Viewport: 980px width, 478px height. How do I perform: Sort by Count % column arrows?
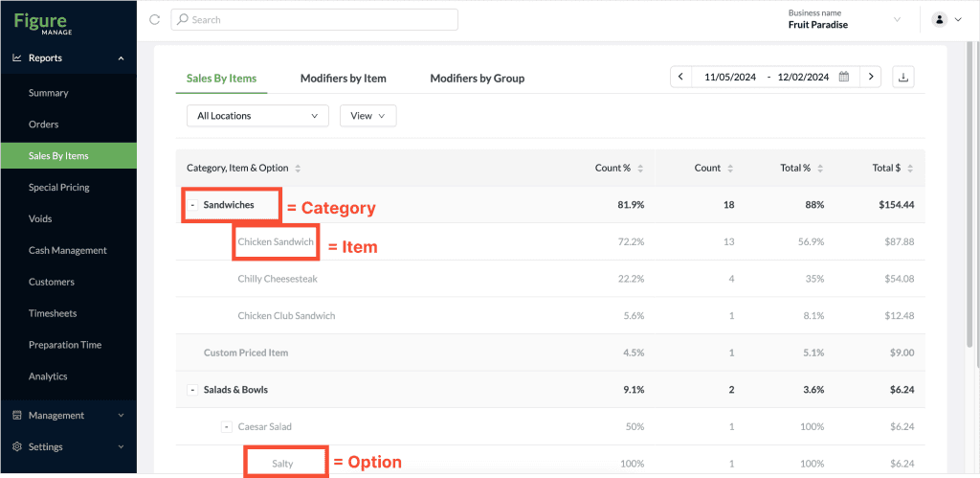pos(639,169)
